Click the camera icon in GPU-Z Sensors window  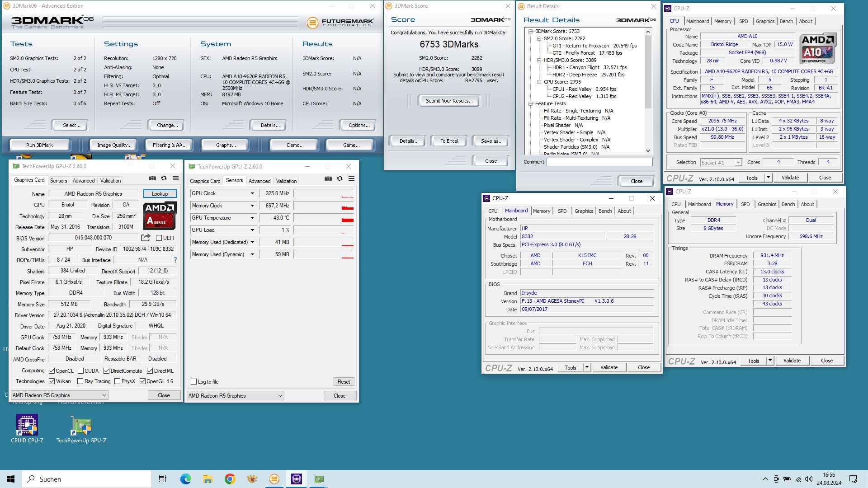(328, 179)
